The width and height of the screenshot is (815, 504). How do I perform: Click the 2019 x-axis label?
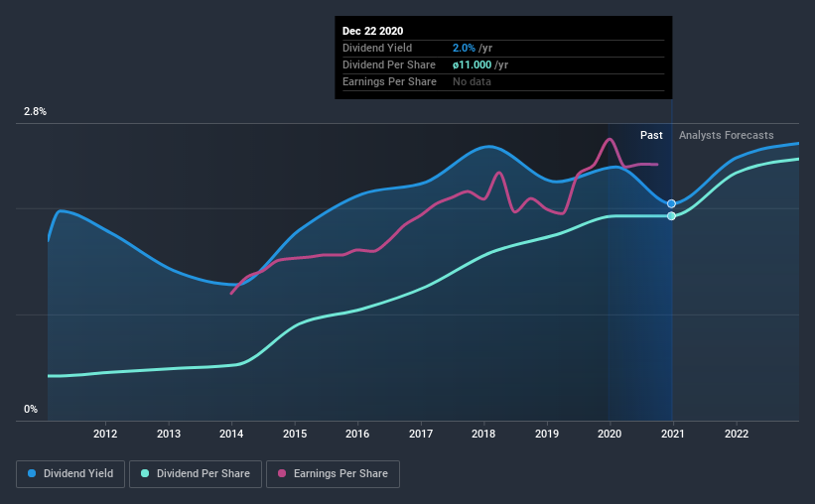coord(547,434)
